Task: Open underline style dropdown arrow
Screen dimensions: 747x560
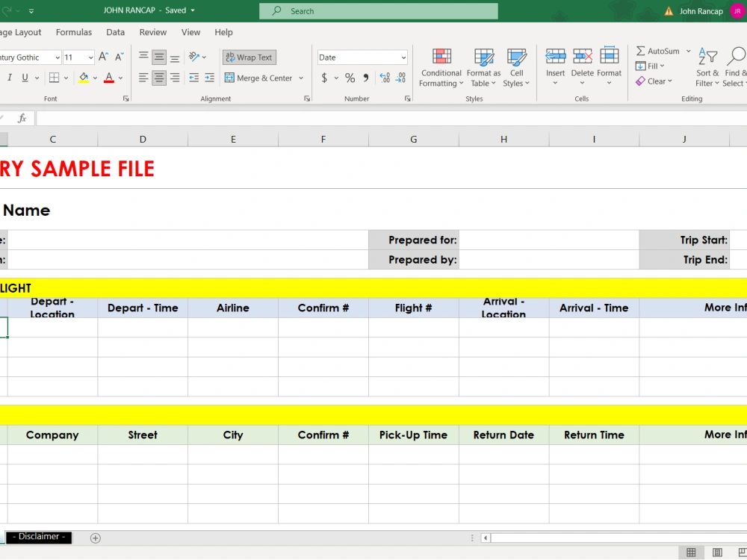Action: tap(37, 78)
